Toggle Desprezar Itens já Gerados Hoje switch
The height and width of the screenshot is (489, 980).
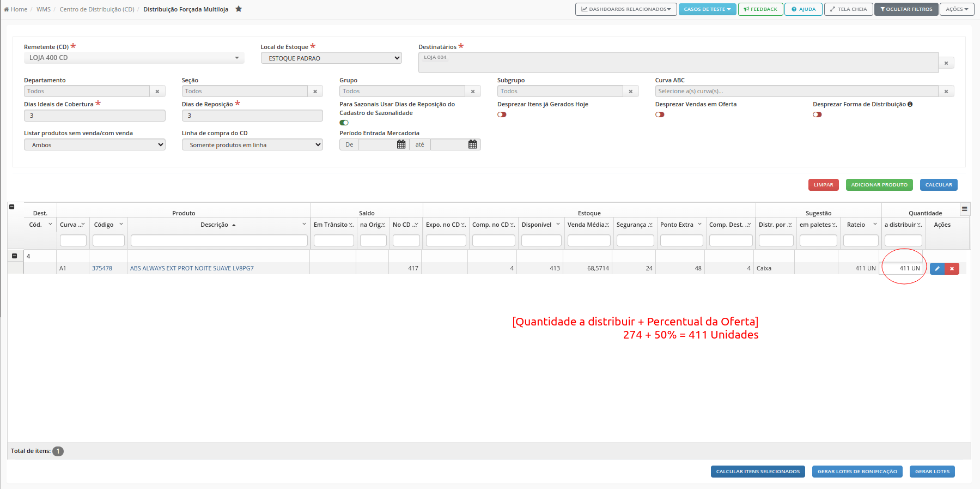coord(502,114)
